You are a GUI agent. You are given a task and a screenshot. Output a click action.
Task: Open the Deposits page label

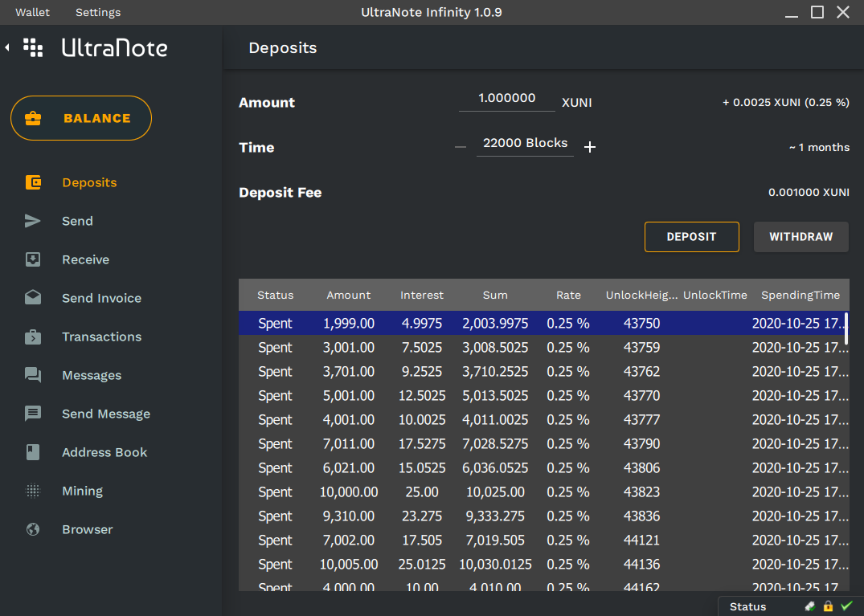89,182
